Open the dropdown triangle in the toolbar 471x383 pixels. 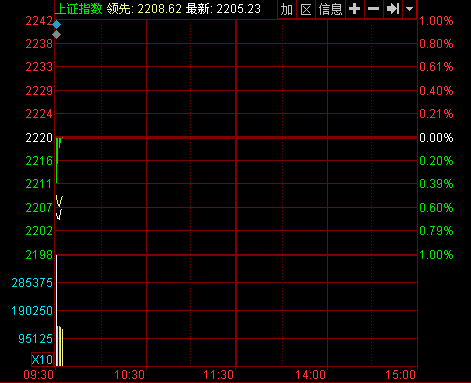click(410, 9)
